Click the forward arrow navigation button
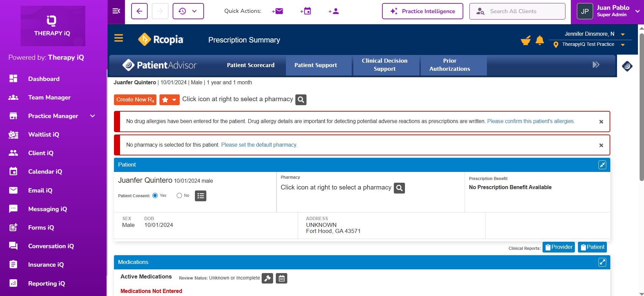This screenshot has width=644, height=296. tap(160, 11)
